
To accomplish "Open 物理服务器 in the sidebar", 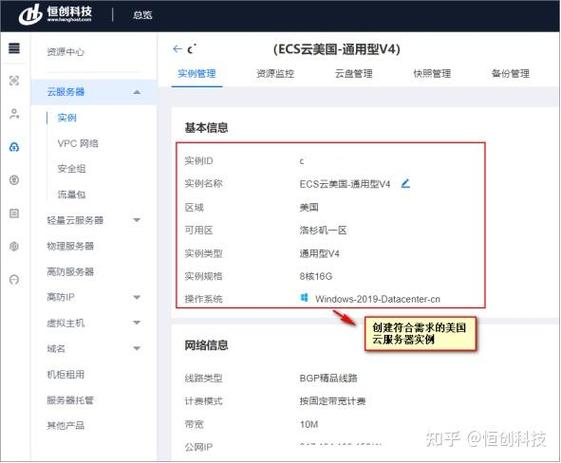I will tap(70, 246).
